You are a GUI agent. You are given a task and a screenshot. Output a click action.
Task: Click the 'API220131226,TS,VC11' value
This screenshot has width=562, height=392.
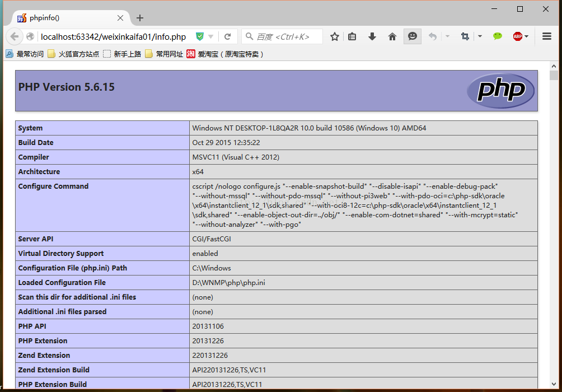point(229,370)
